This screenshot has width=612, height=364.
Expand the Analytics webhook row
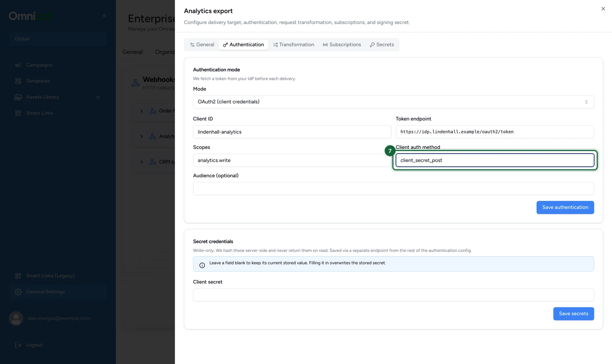point(142,136)
